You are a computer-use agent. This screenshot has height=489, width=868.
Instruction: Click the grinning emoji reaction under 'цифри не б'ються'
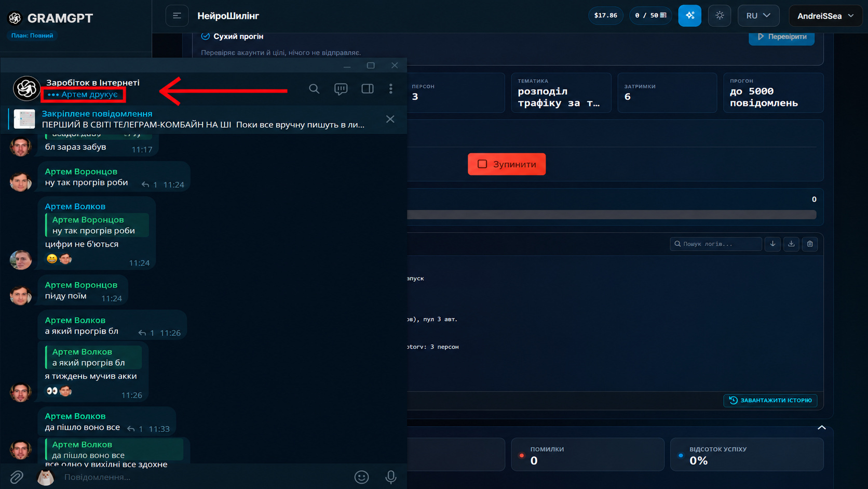point(51,258)
